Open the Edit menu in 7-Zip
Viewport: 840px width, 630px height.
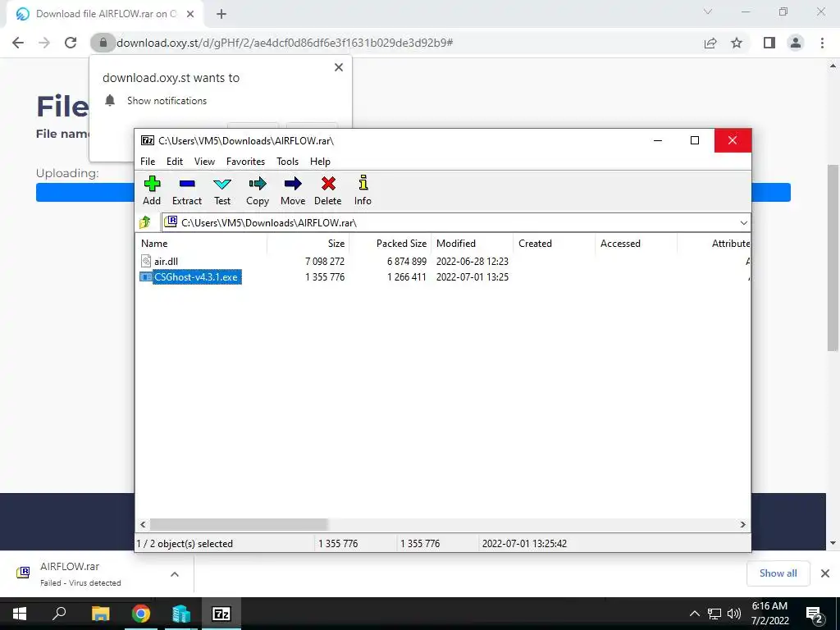175,162
